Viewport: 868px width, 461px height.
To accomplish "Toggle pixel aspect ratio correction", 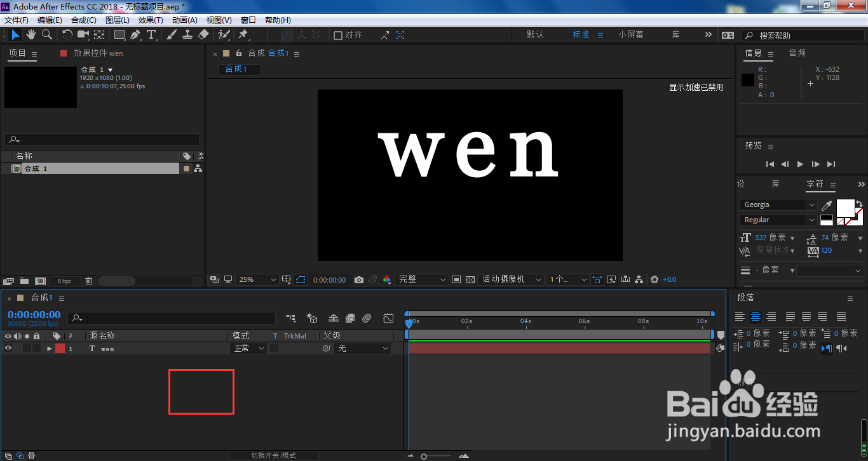I will 597,279.
